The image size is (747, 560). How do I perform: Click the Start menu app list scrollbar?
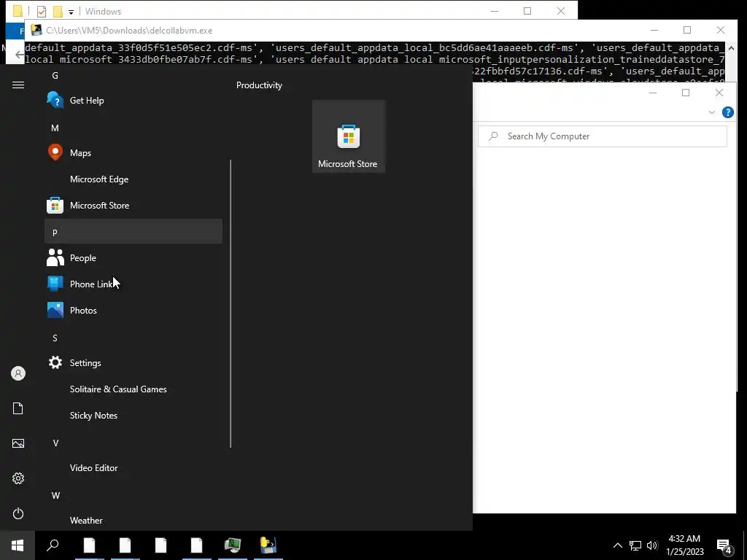[231, 303]
